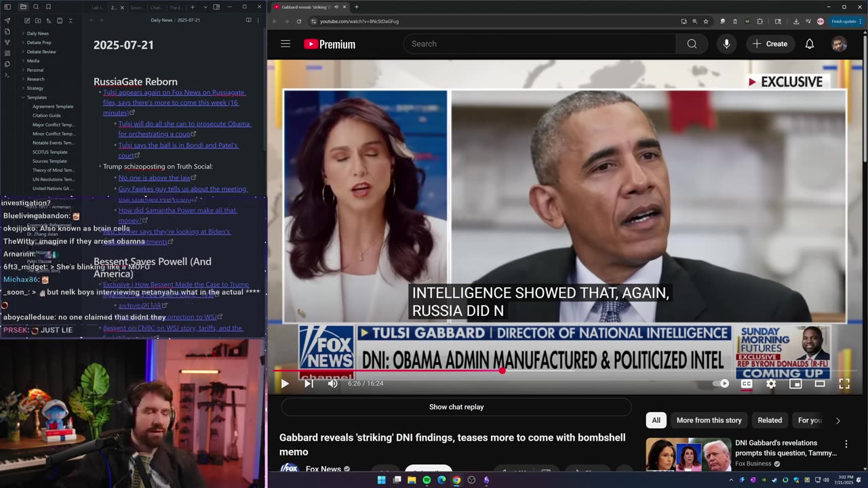Switch Obsidian note to reading view
The image size is (868, 488).
[x=248, y=20]
